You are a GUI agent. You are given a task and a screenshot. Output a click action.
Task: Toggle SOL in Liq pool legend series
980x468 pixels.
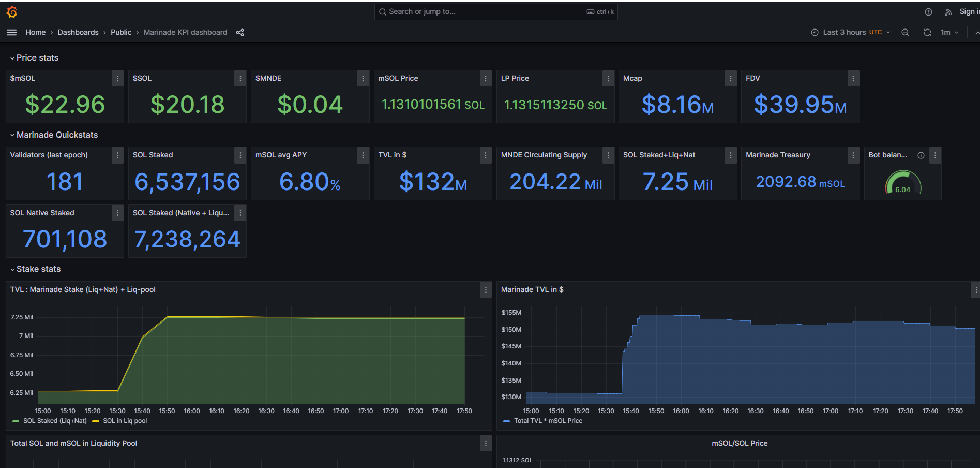(119, 421)
